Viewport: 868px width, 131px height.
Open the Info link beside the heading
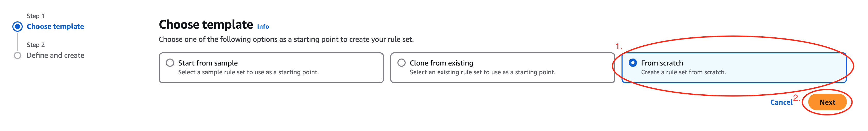263,26
